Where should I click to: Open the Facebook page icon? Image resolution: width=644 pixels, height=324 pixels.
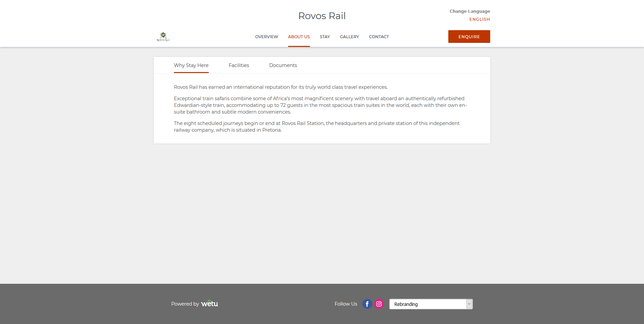(367, 304)
